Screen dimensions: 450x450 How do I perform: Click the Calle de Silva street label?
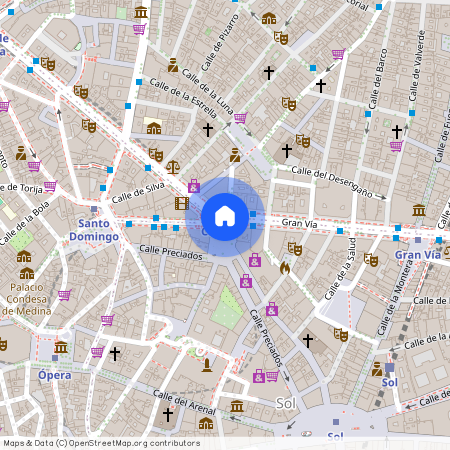(x=138, y=193)
